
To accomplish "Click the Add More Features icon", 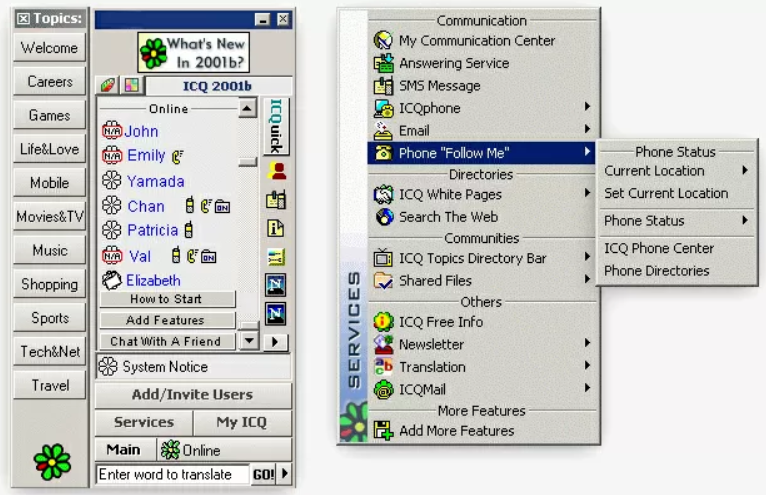I will pos(383,430).
